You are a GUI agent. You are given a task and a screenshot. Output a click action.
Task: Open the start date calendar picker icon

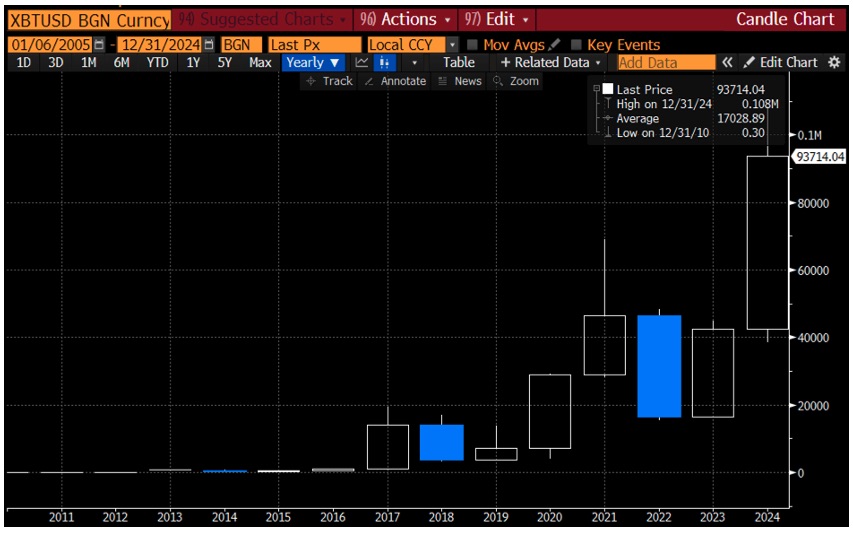tap(99, 45)
